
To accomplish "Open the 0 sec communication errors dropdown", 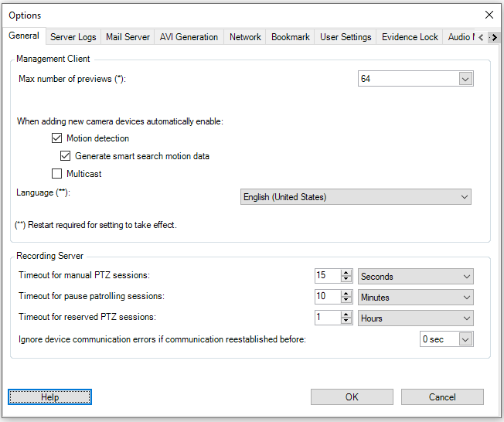I will pyautogui.click(x=465, y=339).
